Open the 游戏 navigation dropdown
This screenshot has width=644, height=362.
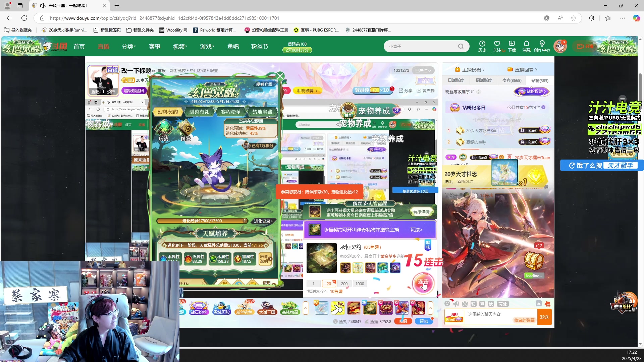click(207, 47)
